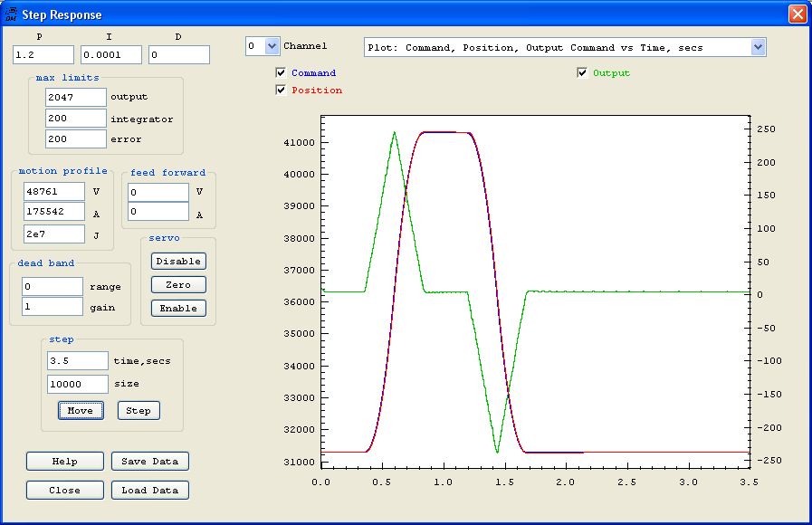Click the Save Data button
Viewport: 812px width, 525px height.
pos(150,462)
